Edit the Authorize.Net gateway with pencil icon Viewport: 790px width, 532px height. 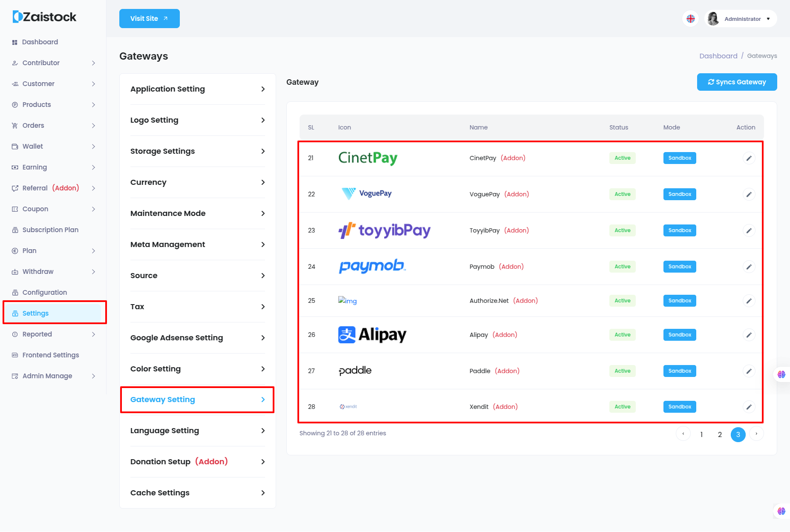(x=749, y=301)
